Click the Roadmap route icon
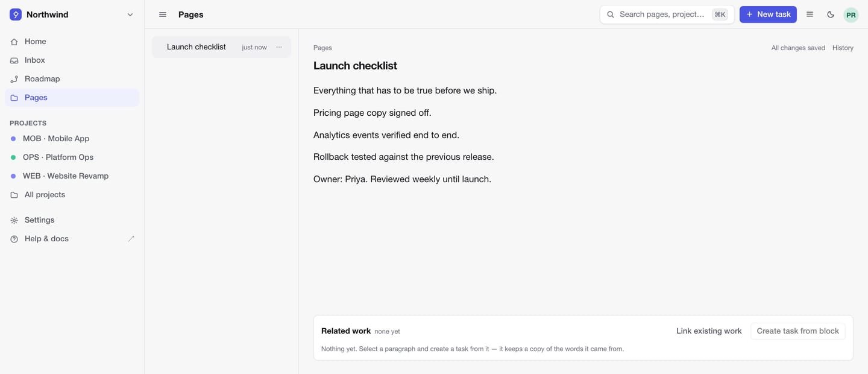 point(14,79)
